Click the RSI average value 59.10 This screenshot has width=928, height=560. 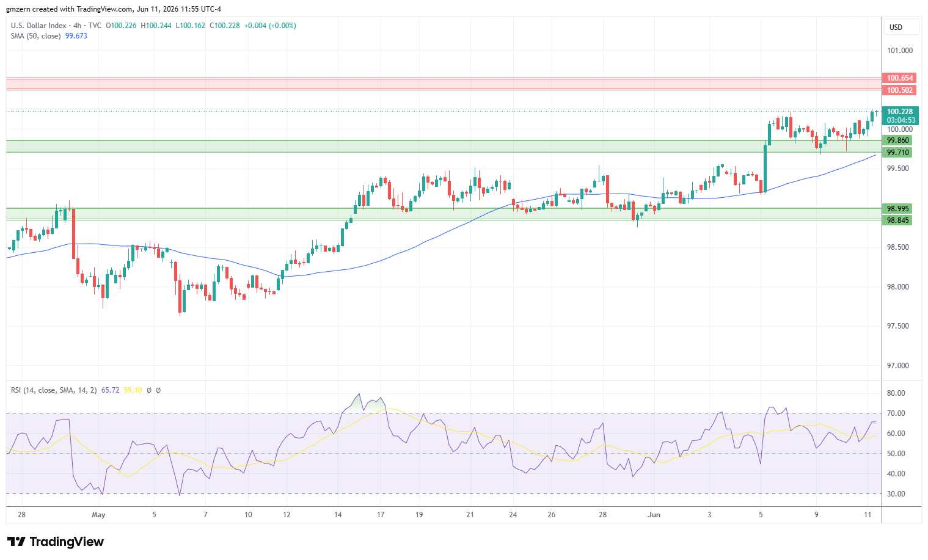[133, 390]
